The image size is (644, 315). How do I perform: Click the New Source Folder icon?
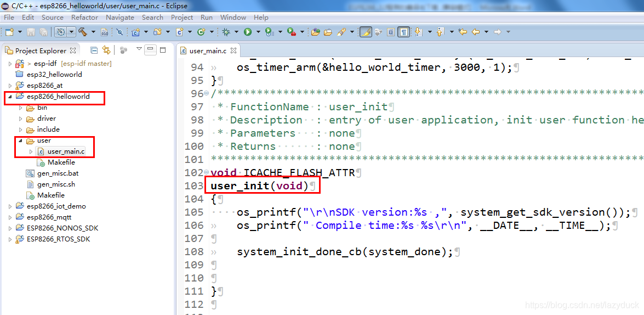(157, 32)
